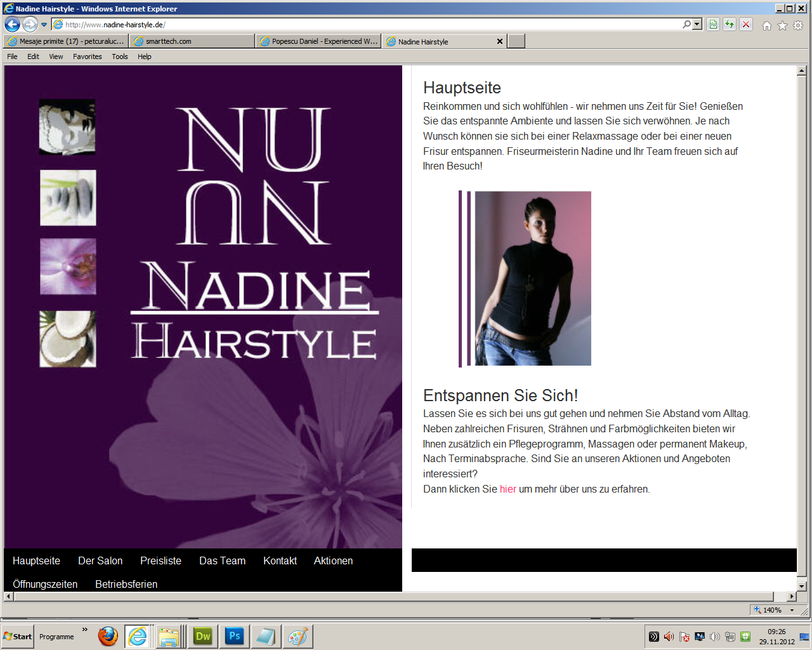Open the Favorites menu
Screen dimensions: 812x650
87,56
